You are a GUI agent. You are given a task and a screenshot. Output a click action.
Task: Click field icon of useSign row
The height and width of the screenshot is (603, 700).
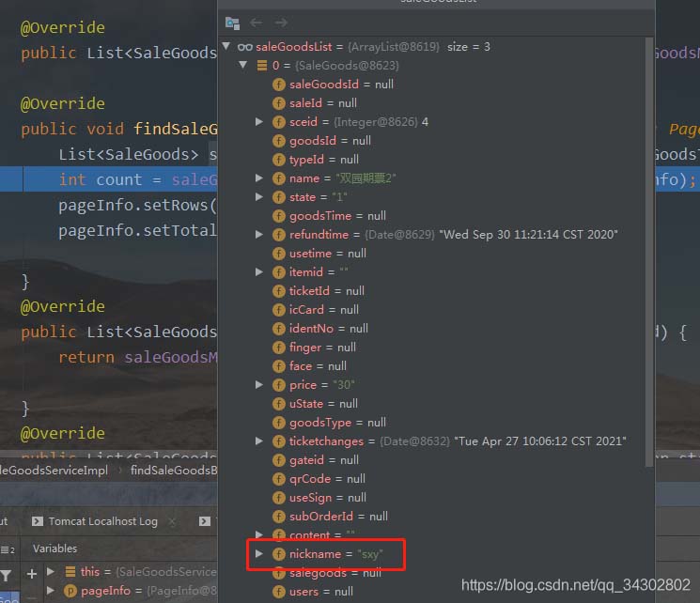[x=278, y=498]
